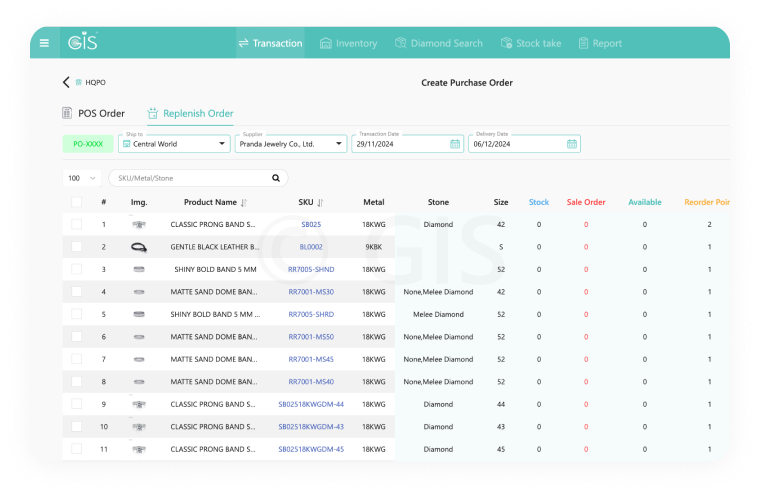
Task: Switch to the Inventory menu
Action: pyautogui.click(x=348, y=43)
